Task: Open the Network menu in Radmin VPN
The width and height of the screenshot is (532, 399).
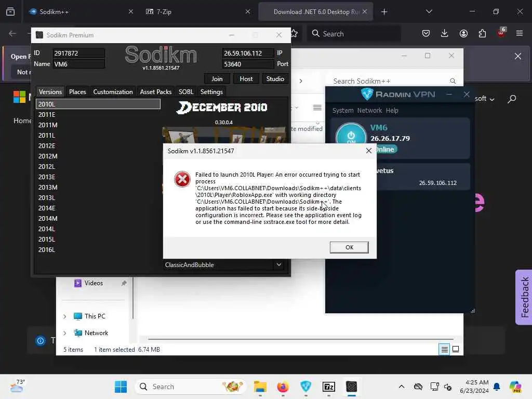Action: click(x=369, y=110)
